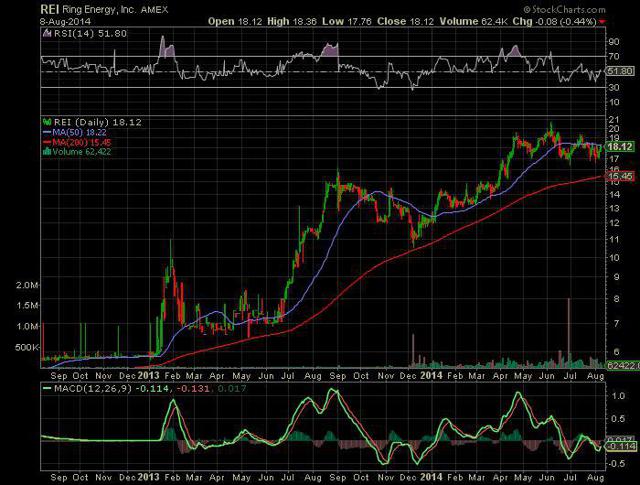Click the red MA(200) line marker in legend
Viewport: 640px width, 485px height.
click(x=47, y=142)
